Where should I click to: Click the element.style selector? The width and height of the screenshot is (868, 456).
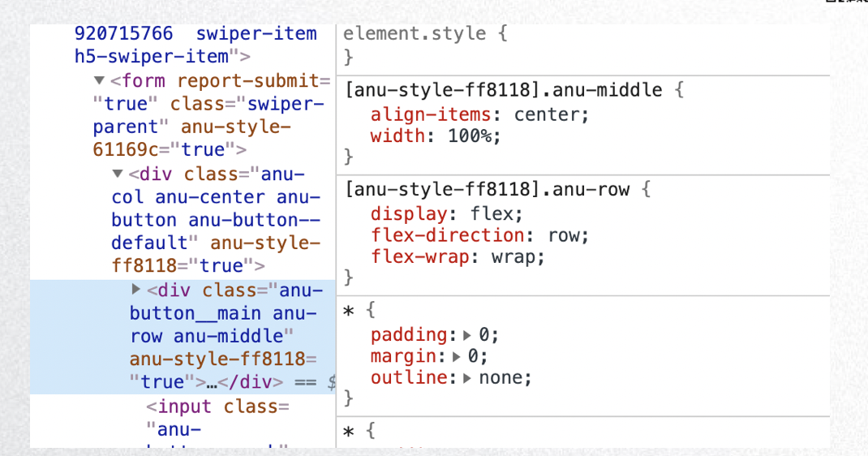414,33
